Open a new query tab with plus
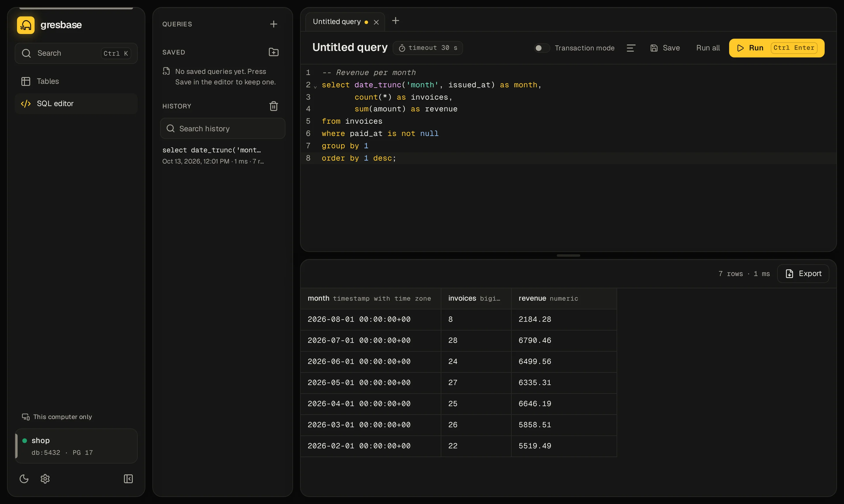 396,21
